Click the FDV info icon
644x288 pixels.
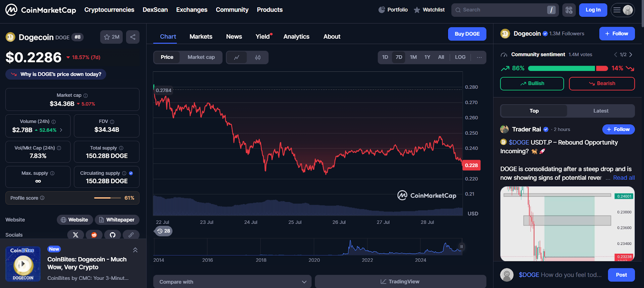click(112, 121)
